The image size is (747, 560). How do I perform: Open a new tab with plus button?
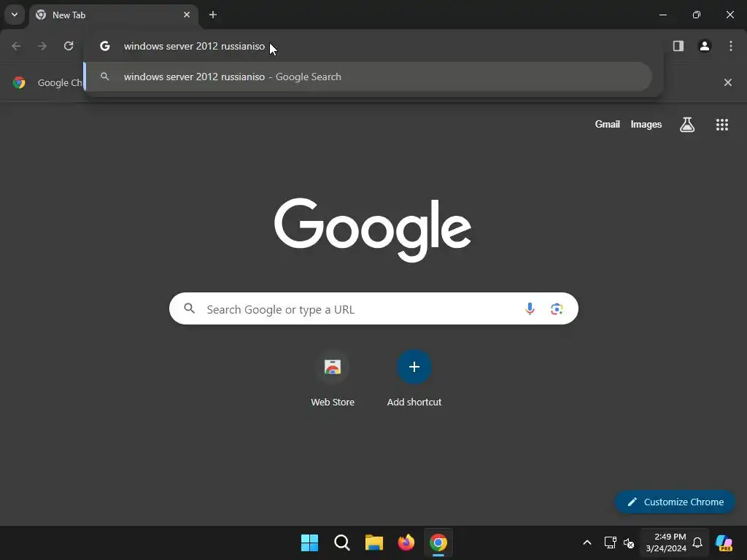click(213, 15)
